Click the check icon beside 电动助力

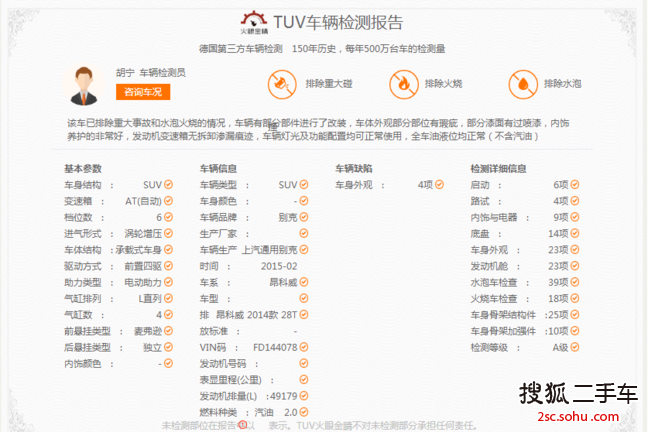168,282
